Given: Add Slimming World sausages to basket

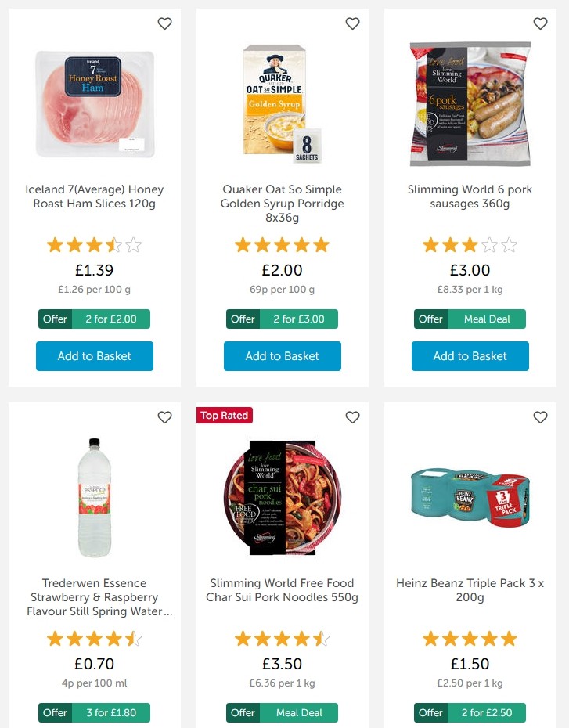Looking at the screenshot, I should 470,356.
